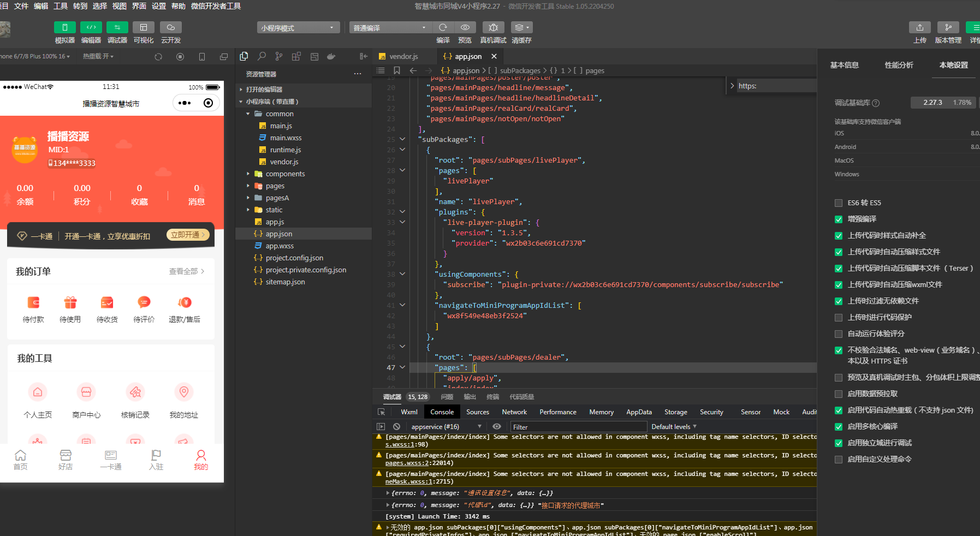Open the hot reload (热重载 开) dropdown
The width and height of the screenshot is (980, 536).
(98, 56)
